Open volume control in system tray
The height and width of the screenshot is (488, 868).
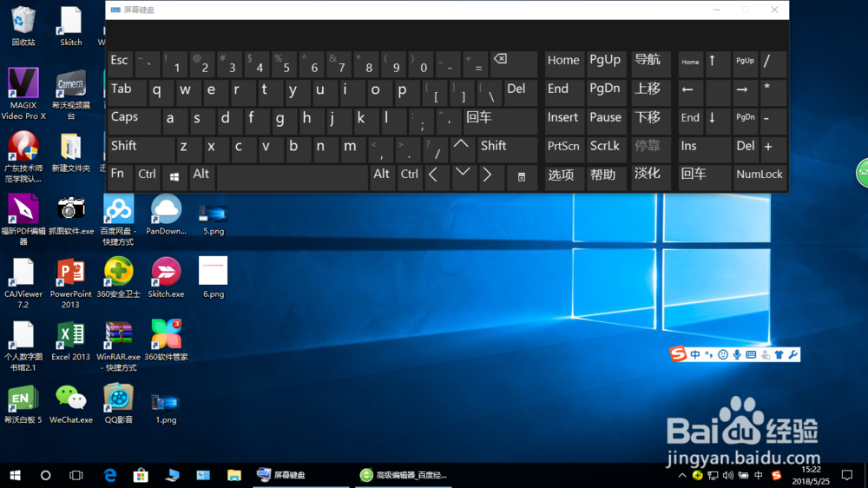(727, 475)
